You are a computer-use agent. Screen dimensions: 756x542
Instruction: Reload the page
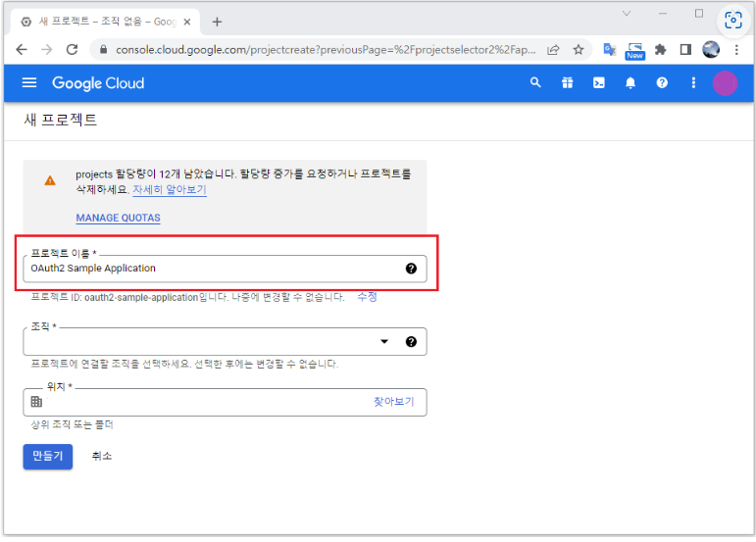(73, 49)
